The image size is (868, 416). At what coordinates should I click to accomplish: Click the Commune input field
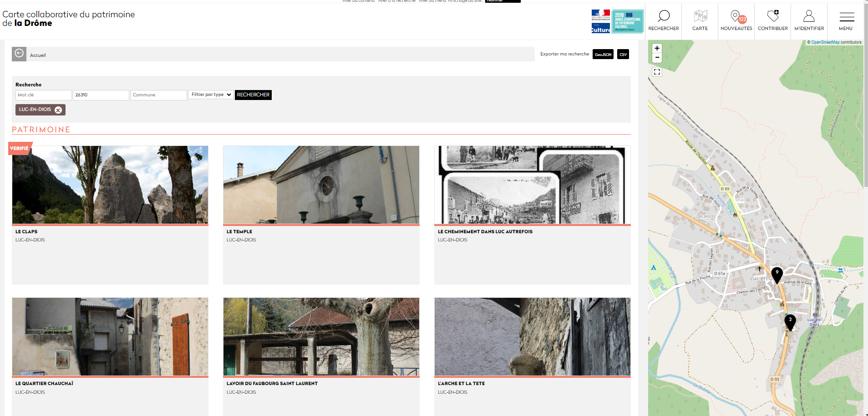(159, 95)
